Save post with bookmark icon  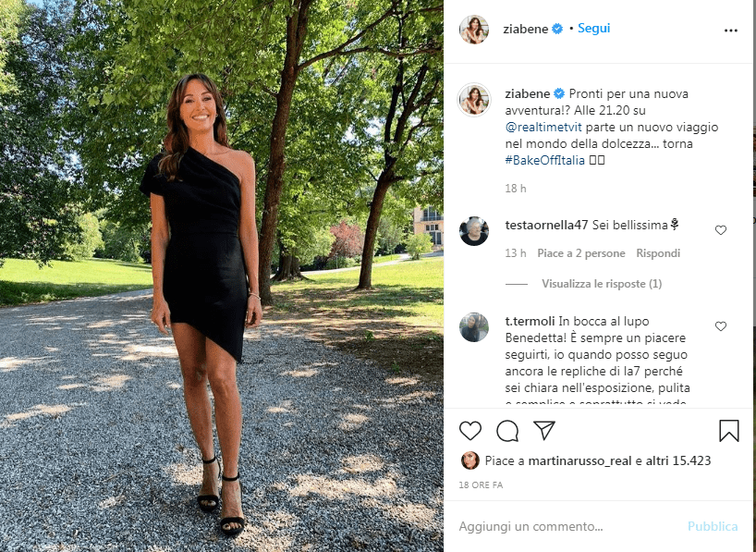coord(729,430)
